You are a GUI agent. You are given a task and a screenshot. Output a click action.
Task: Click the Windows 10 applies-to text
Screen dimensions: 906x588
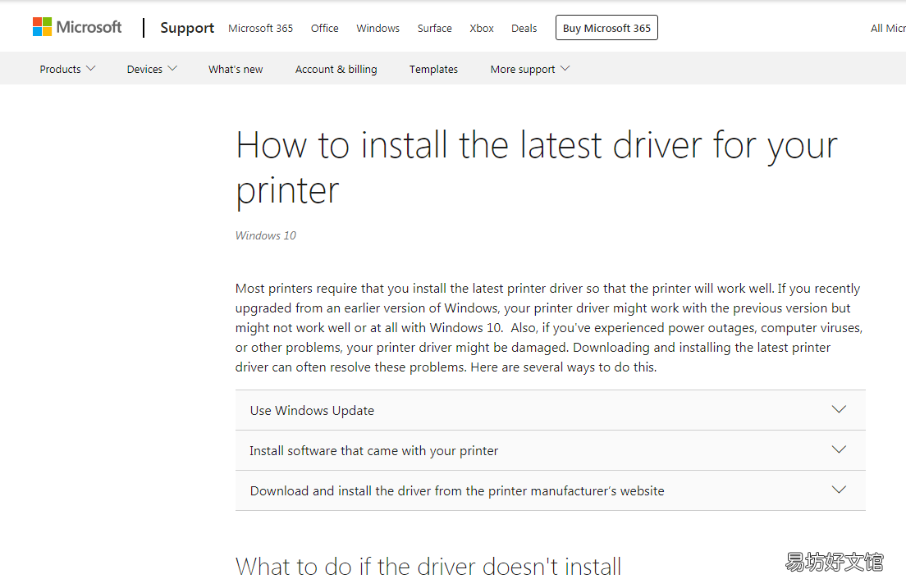(x=266, y=235)
